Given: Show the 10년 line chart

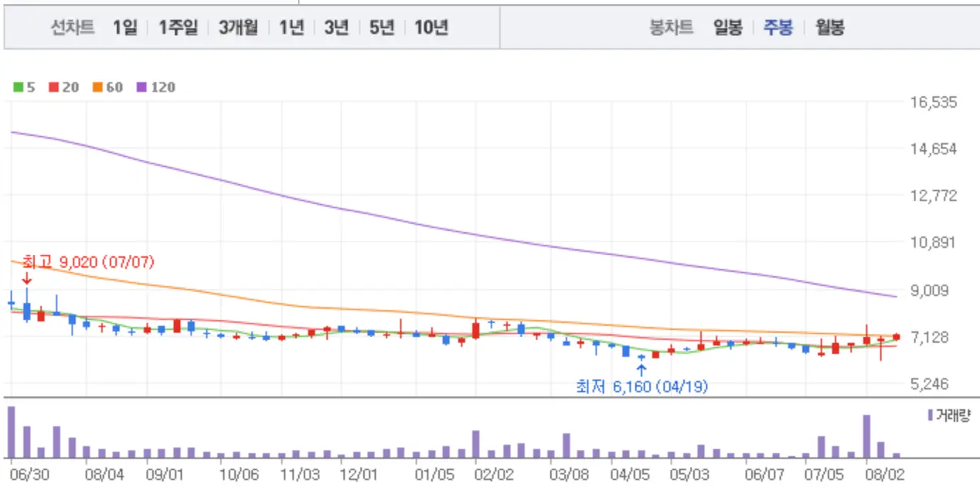Looking at the screenshot, I should [x=431, y=28].
